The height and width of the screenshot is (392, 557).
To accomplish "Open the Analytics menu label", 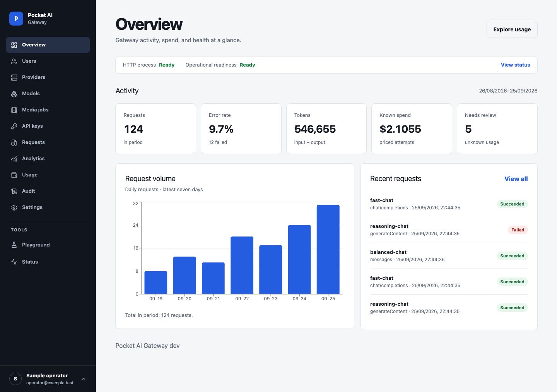I will click(33, 159).
